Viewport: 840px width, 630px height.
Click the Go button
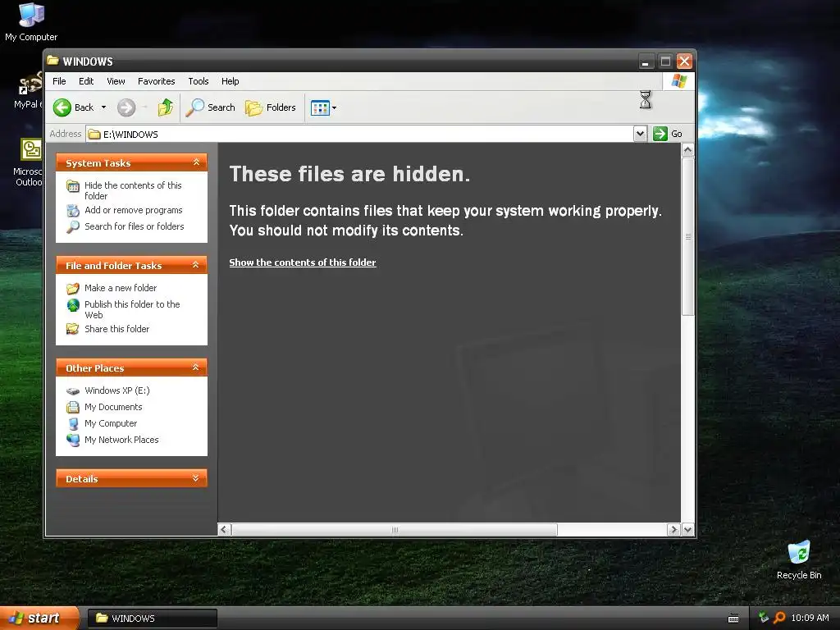point(668,134)
